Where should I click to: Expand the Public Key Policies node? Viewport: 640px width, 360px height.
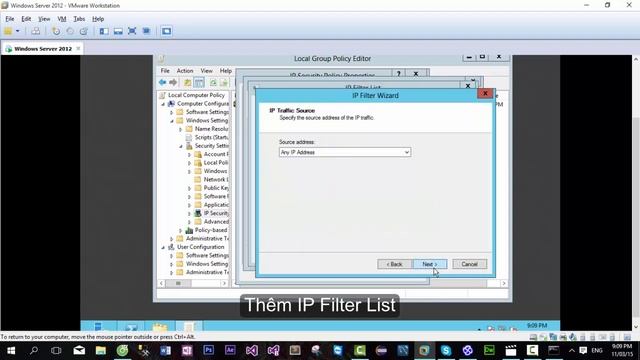(189, 189)
